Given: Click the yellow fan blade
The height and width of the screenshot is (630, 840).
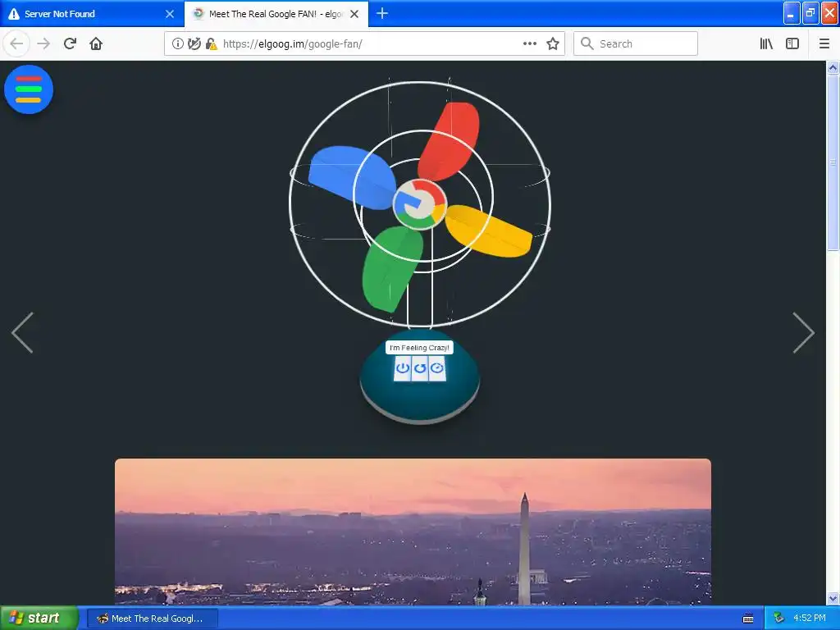Looking at the screenshot, I should tap(487, 231).
